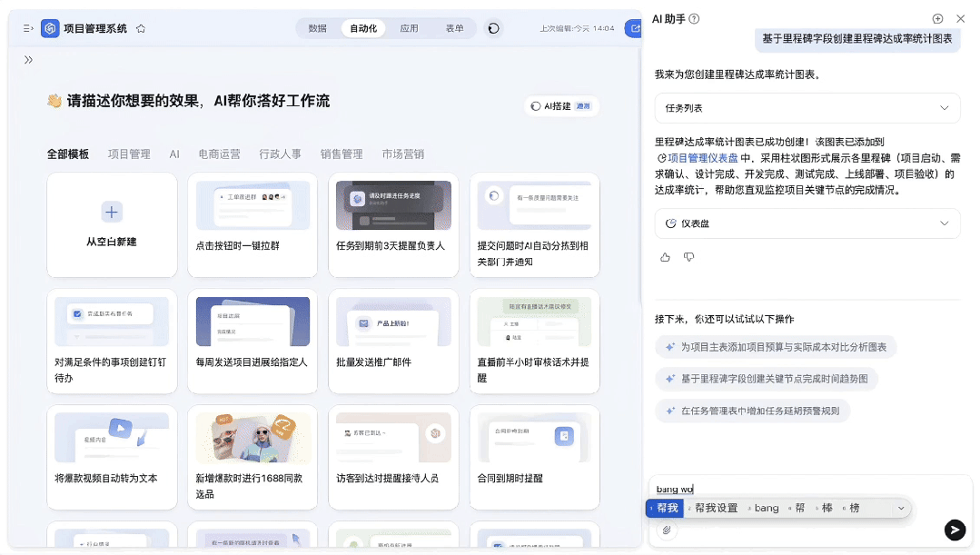Open the 每周发送项目进展给指定人 template
The image size is (980, 555).
[252, 342]
